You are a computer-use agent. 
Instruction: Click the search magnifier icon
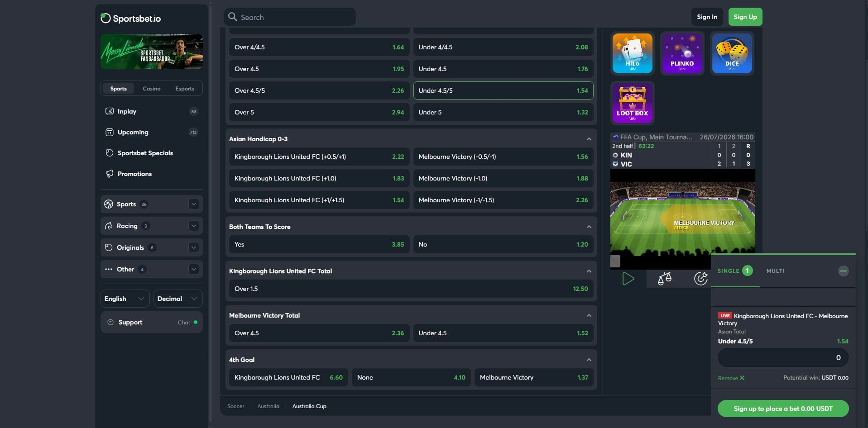233,17
